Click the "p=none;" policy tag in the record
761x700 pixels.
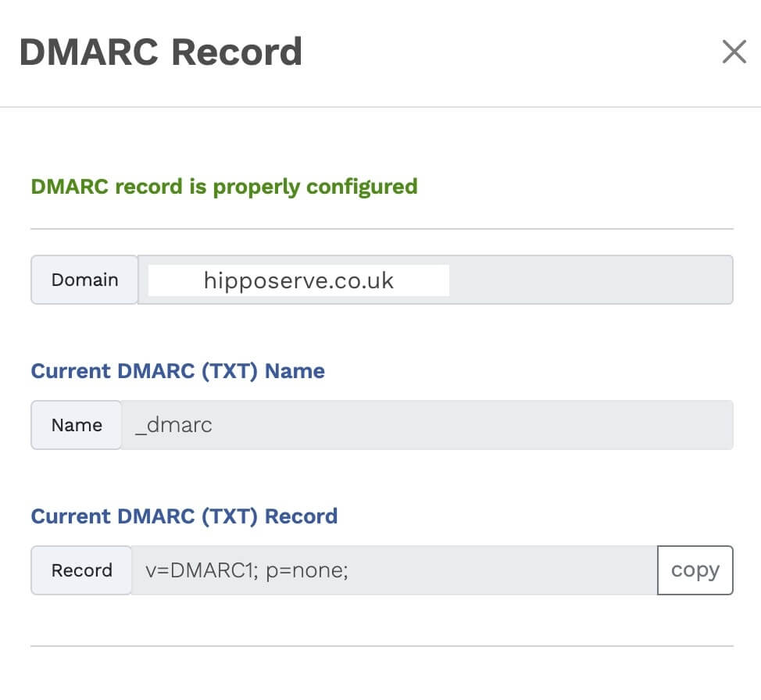tap(307, 570)
